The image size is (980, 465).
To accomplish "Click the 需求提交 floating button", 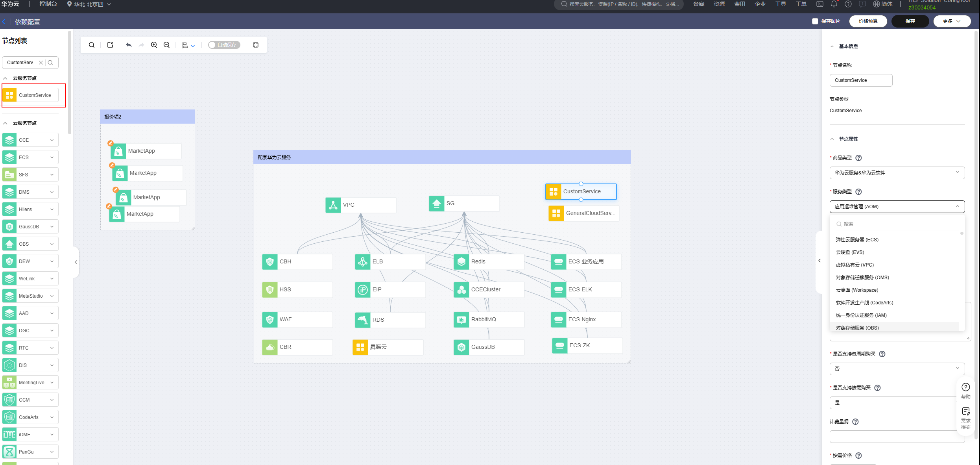I will click(x=965, y=419).
